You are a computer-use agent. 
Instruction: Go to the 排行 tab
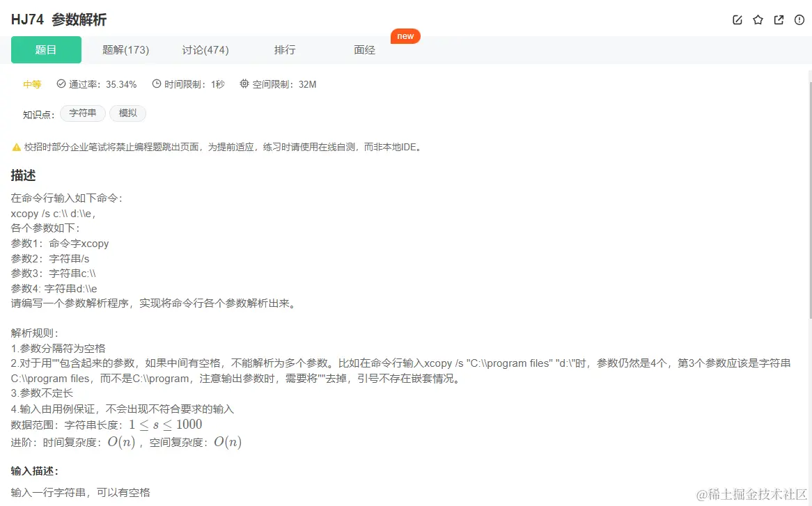click(285, 49)
